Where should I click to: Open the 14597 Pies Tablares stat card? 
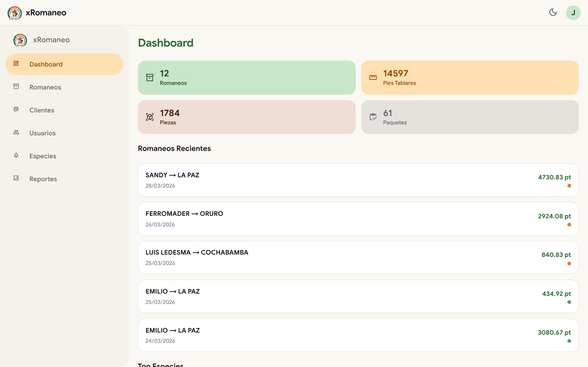(x=470, y=78)
